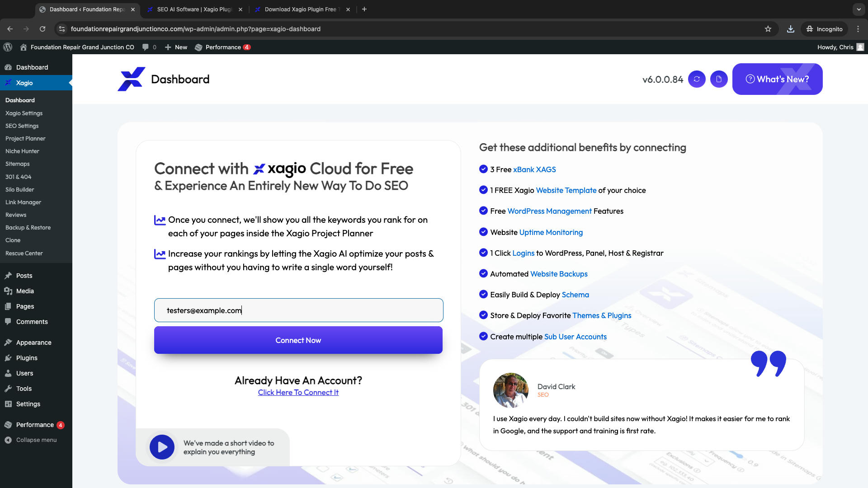
Task: Go to Niche Hunter
Action: 22,151
